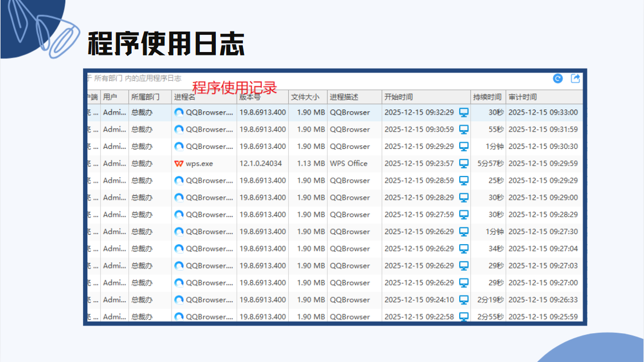Select audit time 2025-12-15 09:27:03
644x362 pixels.
543,266
